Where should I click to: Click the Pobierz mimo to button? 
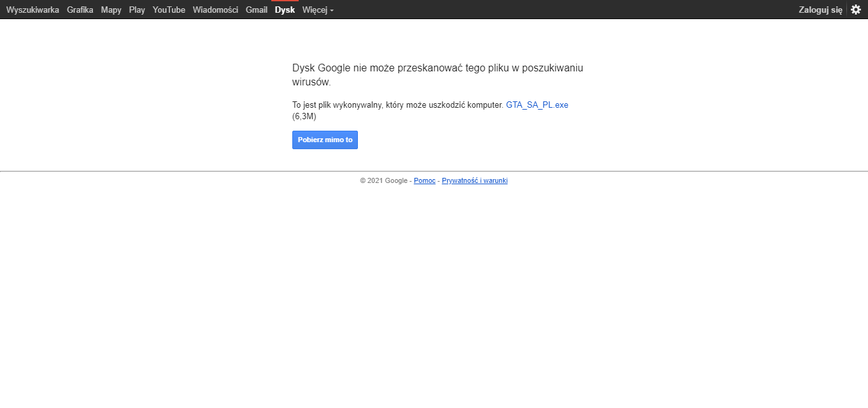click(325, 140)
